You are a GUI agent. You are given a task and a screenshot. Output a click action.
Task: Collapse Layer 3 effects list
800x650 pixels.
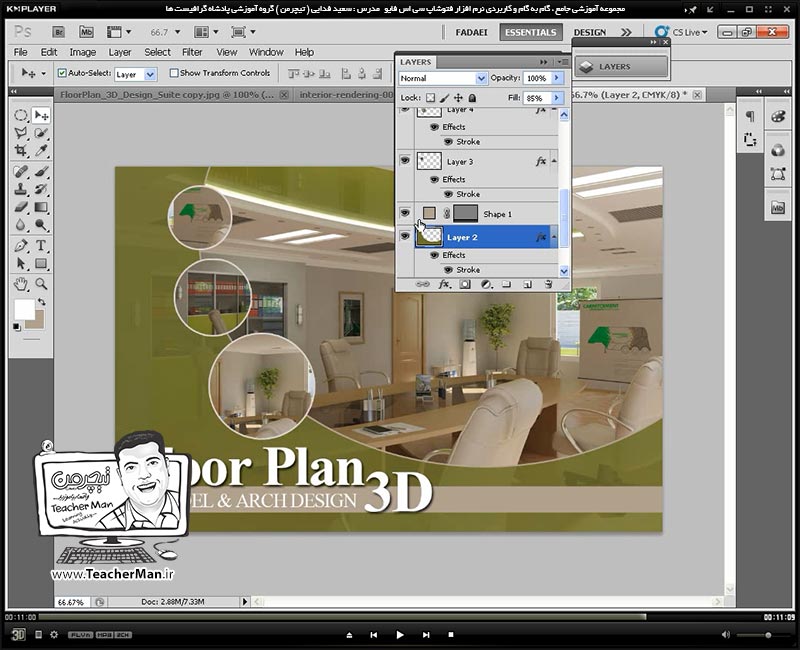pos(554,161)
